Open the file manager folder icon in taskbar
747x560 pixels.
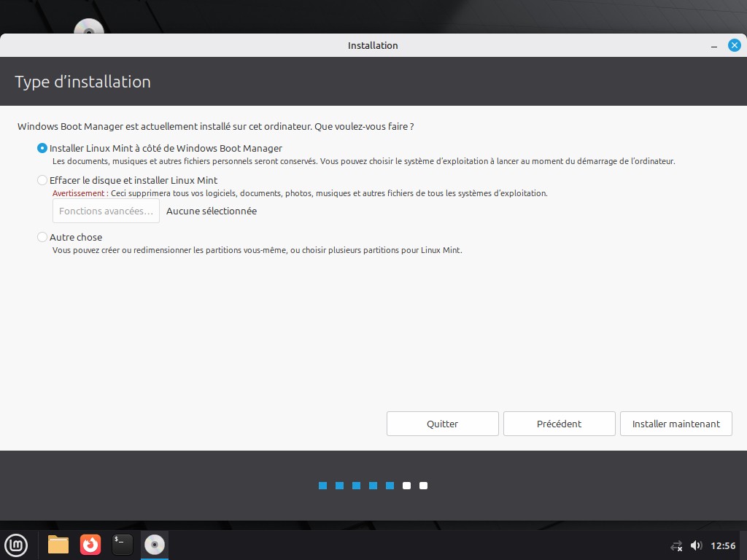tap(58, 545)
